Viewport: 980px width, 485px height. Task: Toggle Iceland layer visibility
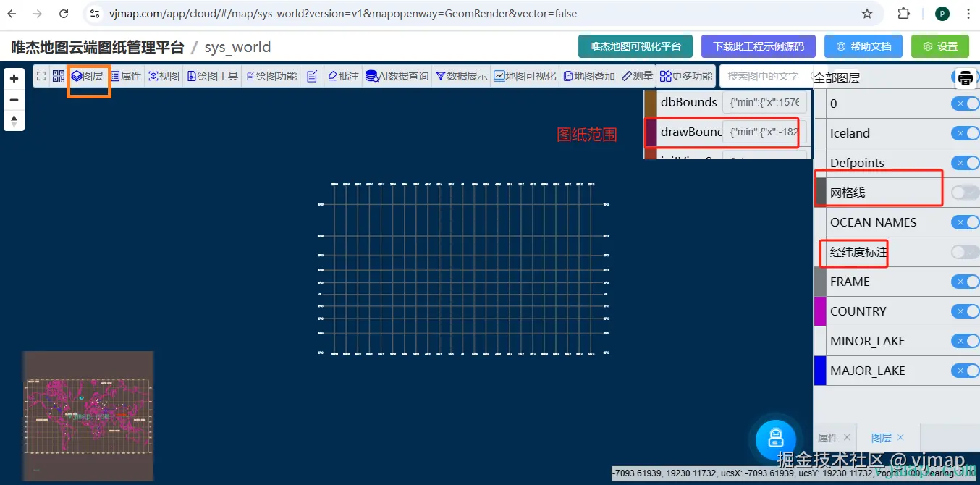(x=965, y=133)
